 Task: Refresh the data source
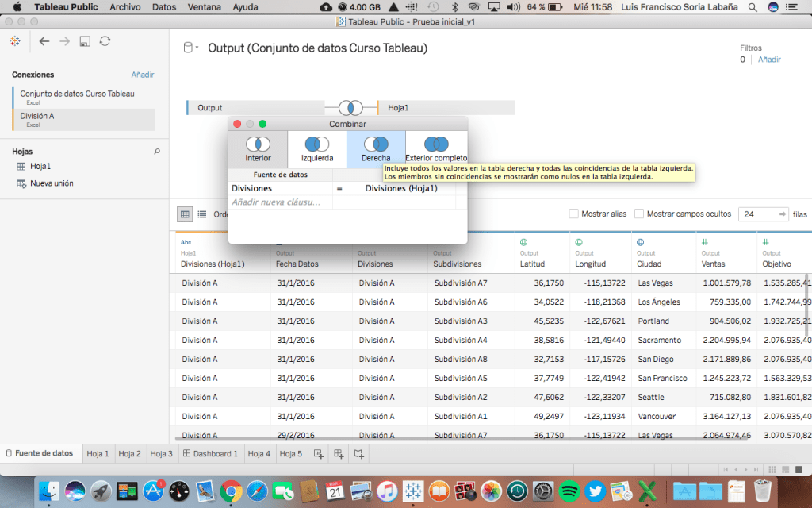[x=105, y=41]
